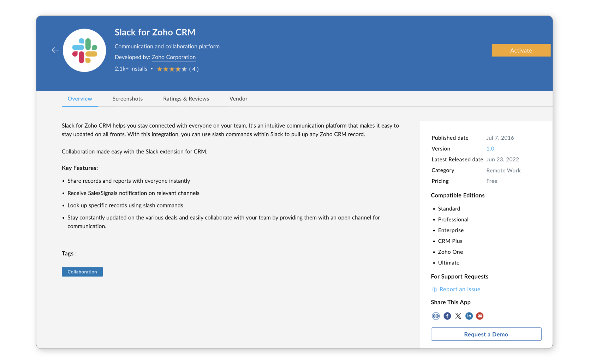Click the Slack for Zoho CRM title
Screen dimensions: 589x364
[155, 32]
